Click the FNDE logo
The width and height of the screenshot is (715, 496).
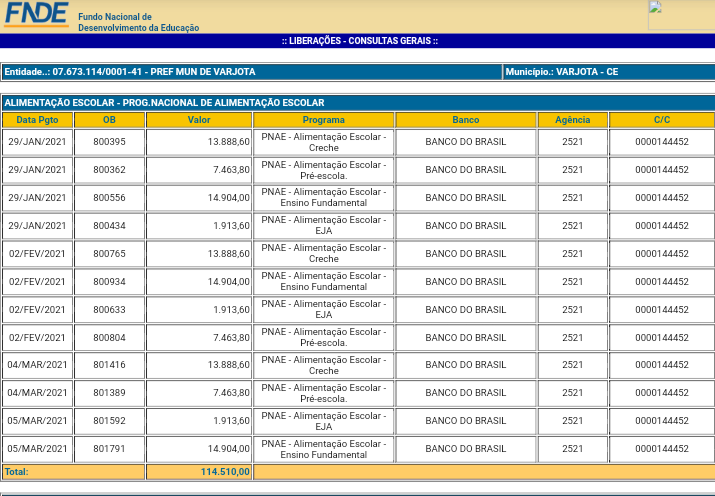click(x=36, y=15)
